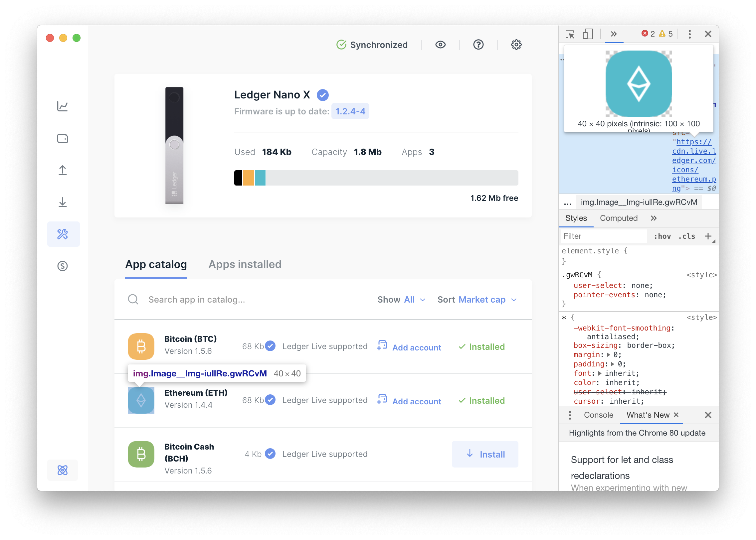Expand the padding property triangle

coord(613,364)
